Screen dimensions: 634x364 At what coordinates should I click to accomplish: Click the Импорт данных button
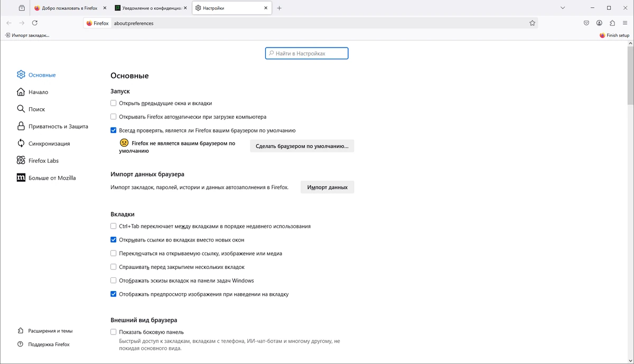[x=328, y=187]
